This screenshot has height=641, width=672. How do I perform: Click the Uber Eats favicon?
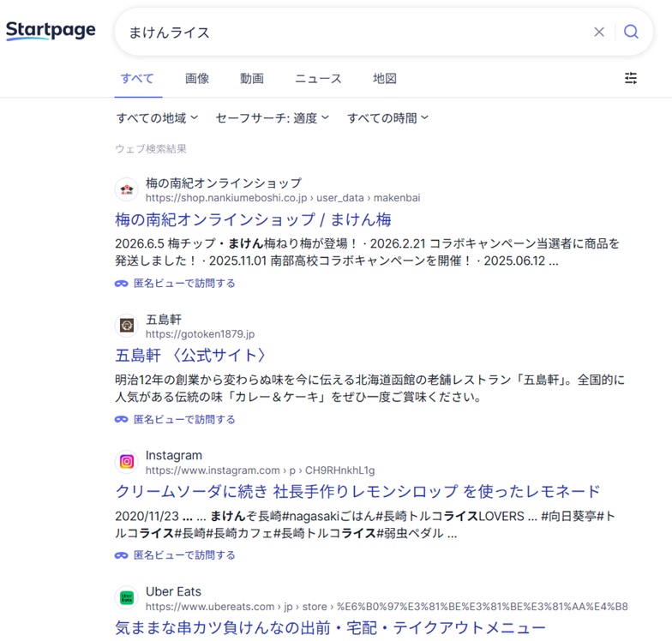127,598
